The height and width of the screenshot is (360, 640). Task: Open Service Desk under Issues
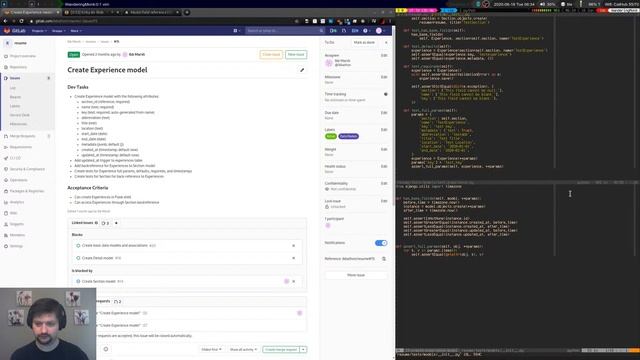point(20,115)
